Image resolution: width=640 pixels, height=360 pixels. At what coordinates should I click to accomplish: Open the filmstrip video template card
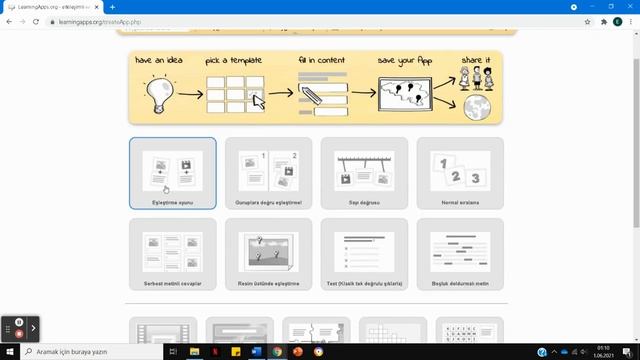tap(163, 330)
